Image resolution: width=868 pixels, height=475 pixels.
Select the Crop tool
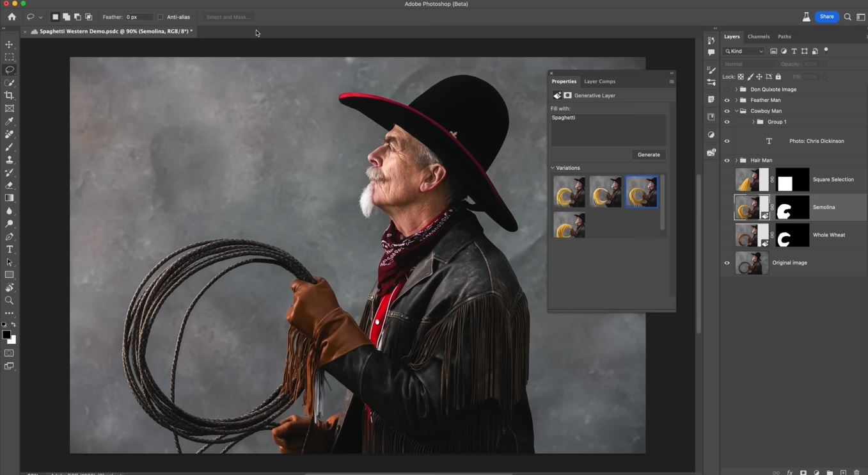9,95
